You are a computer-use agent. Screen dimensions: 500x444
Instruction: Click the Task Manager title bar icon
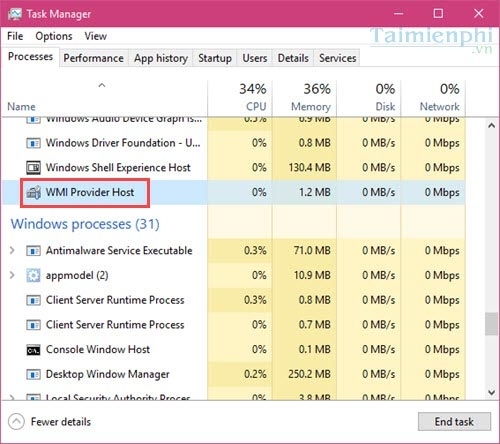point(15,14)
